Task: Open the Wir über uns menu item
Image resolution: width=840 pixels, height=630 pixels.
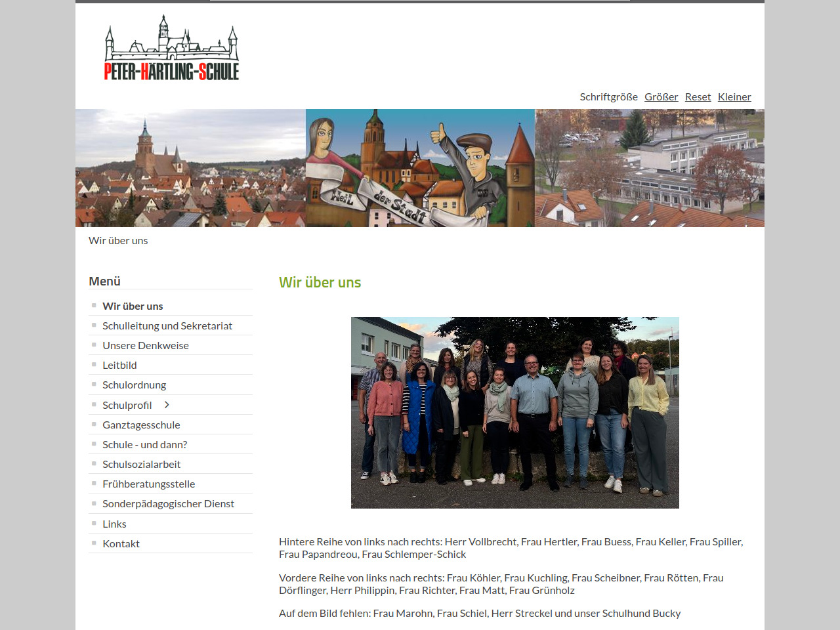Action: point(133,306)
